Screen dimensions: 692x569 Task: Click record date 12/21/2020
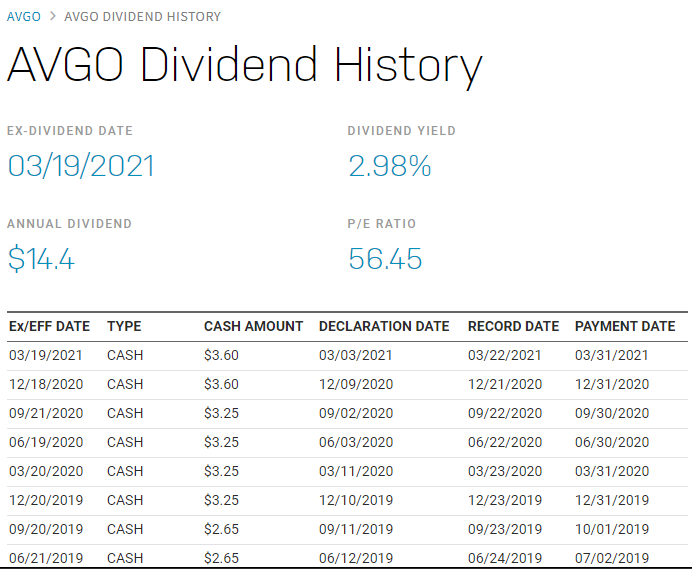(505, 384)
